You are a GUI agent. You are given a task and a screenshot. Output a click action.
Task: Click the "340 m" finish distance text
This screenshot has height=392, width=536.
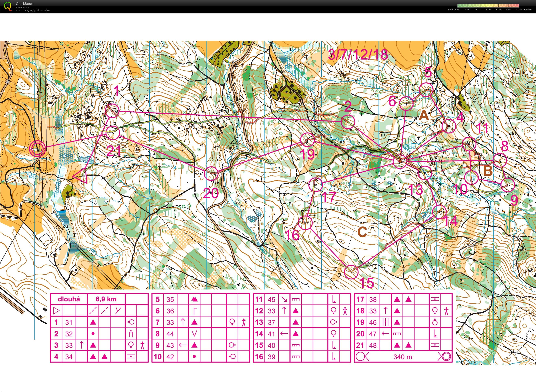[x=403, y=357]
